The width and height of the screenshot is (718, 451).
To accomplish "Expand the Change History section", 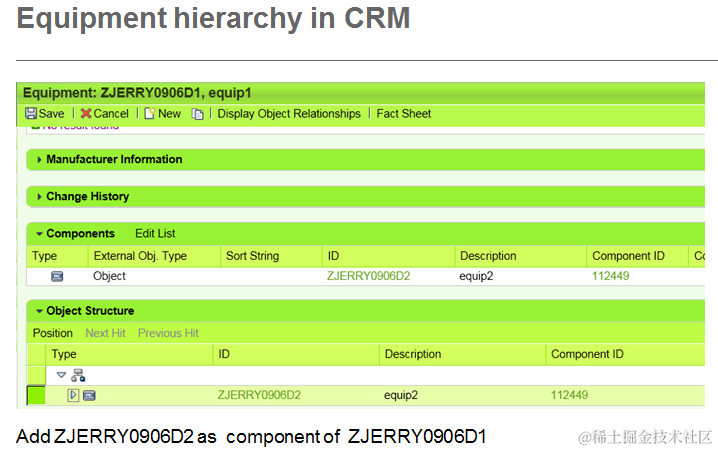I will 39,196.
